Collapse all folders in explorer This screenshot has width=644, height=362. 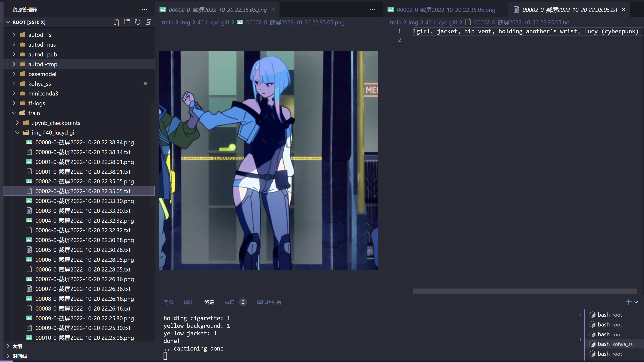(149, 22)
